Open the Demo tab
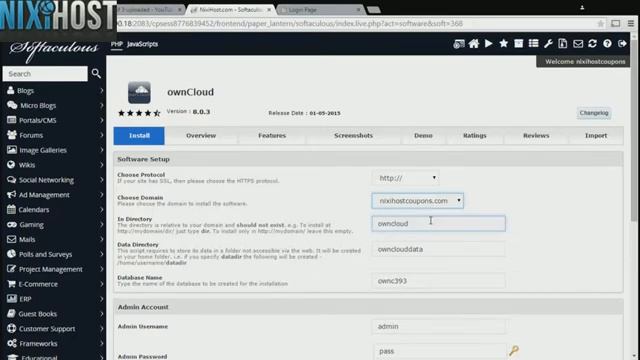The height and width of the screenshot is (360, 640). click(423, 136)
